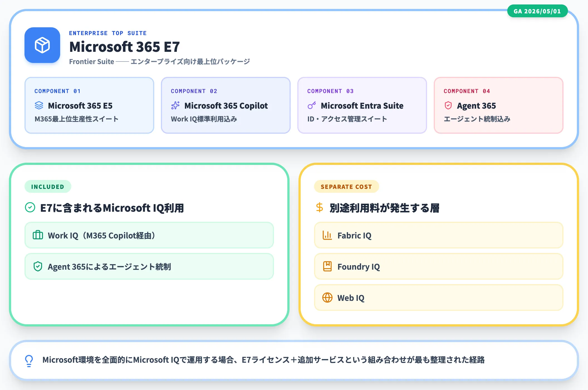Click the key icon beside Microsoft Entra Suite

point(312,106)
